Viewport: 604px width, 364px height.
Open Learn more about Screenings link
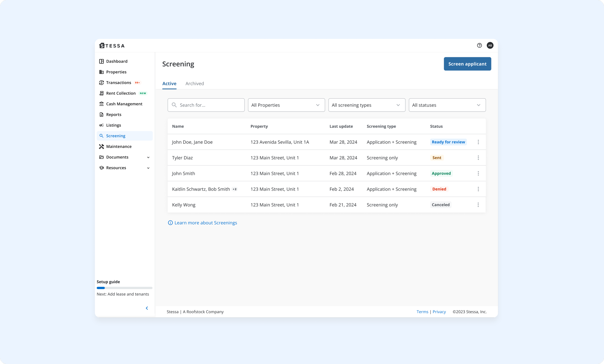tap(205, 222)
